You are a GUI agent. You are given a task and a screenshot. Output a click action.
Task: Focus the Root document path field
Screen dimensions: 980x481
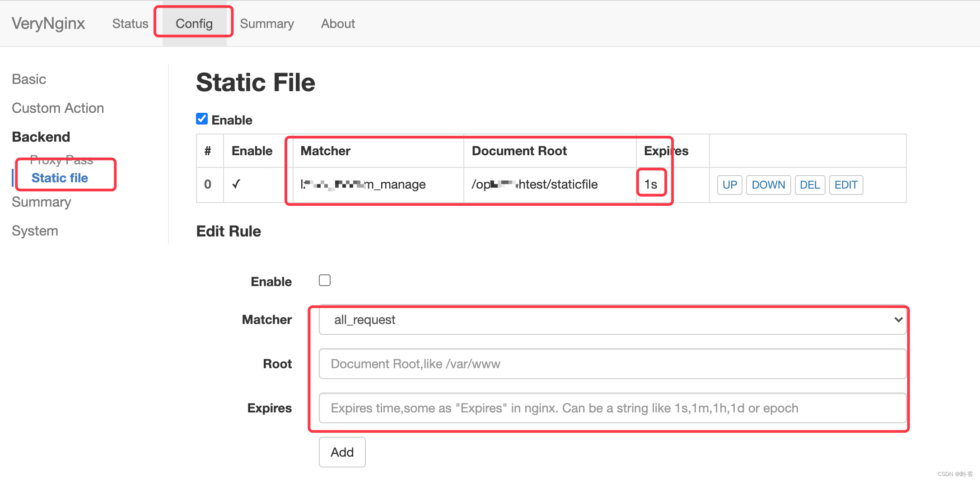pos(612,364)
